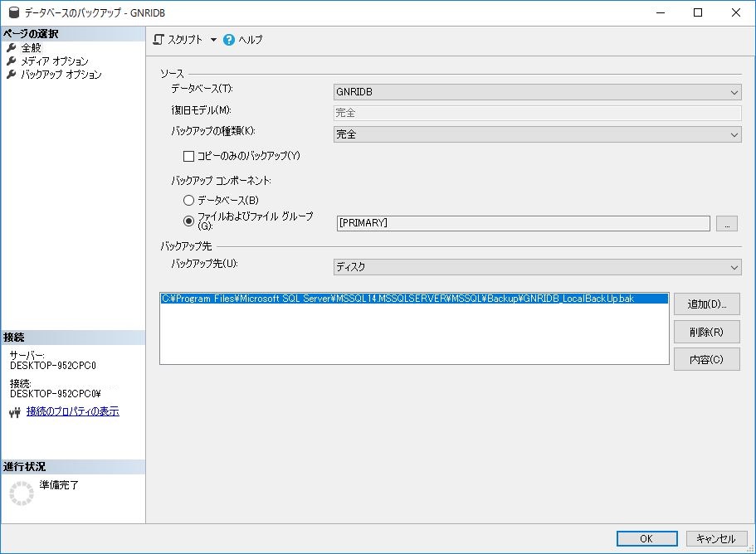Select the データベース(B) radio button
This screenshot has width=756, height=554.
click(x=188, y=201)
